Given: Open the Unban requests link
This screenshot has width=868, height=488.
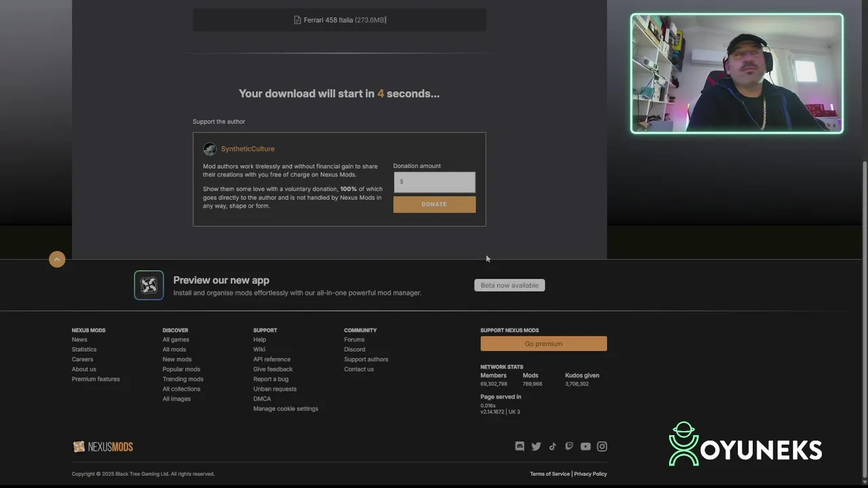Looking at the screenshot, I should (x=275, y=389).
